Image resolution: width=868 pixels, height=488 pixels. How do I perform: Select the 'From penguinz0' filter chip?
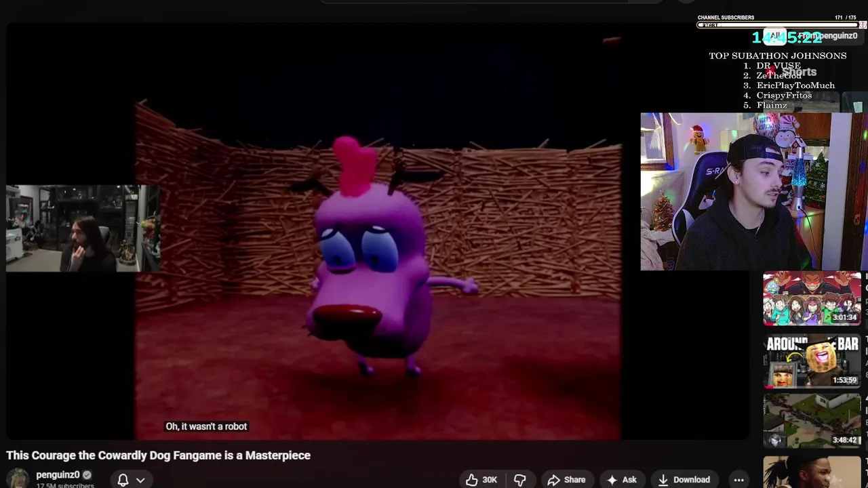[x=827, y=36]
